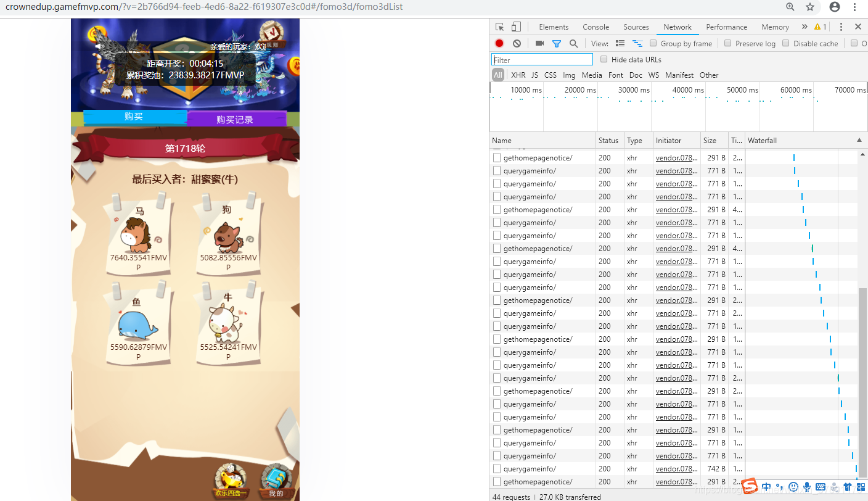Select the 马 horse card

139,234
